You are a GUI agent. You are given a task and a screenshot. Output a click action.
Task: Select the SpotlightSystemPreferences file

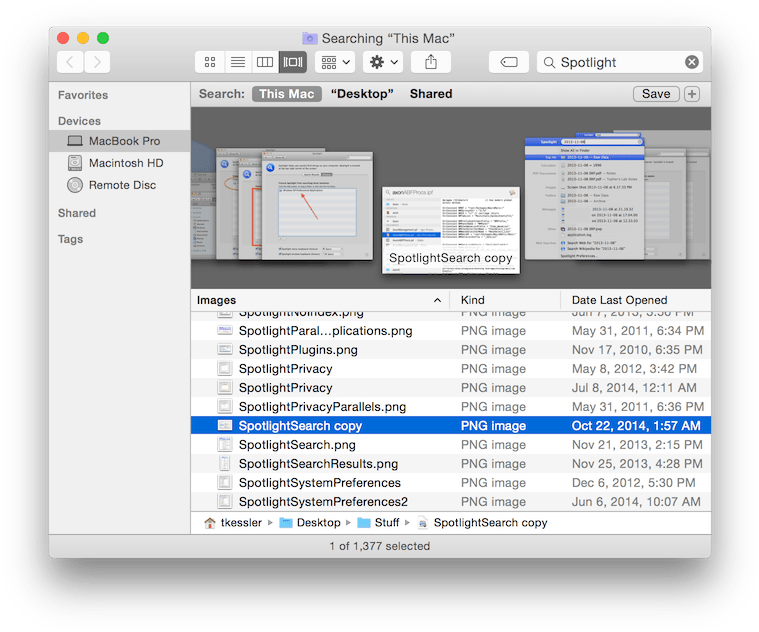pyautogui.click(x=451, y=482)
